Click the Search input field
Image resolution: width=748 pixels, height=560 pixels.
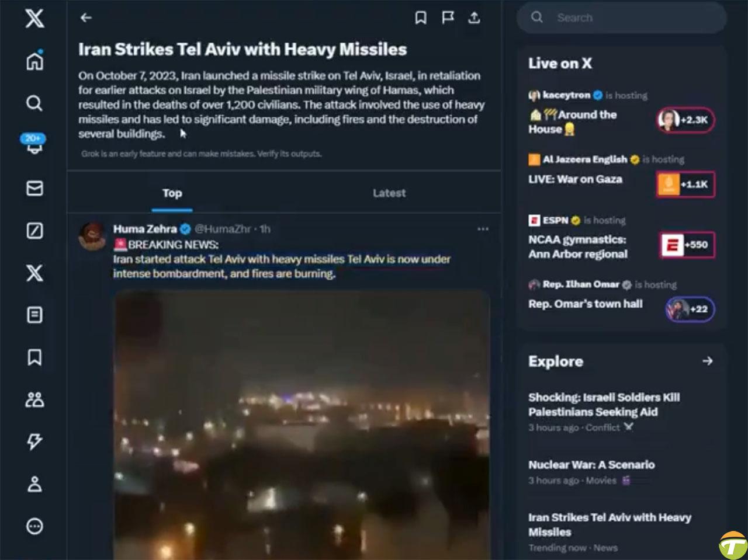pyautogui.click(x=622, y=18)
